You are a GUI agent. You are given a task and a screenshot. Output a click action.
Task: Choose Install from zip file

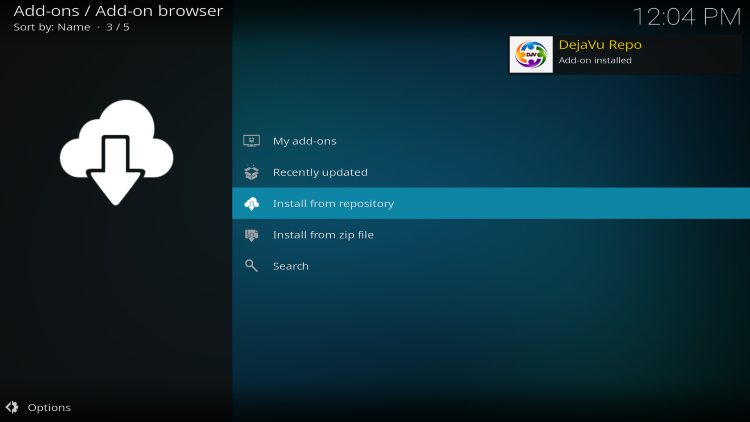491,234
